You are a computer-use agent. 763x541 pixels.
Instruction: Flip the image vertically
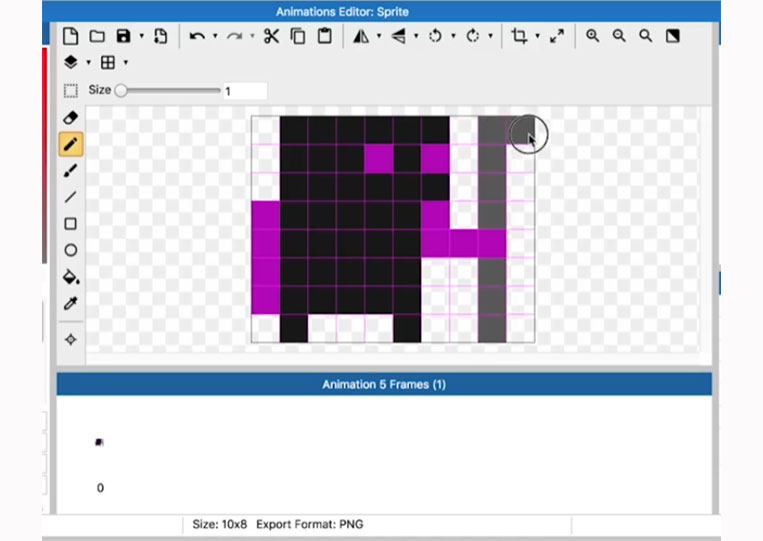point(399,36)
